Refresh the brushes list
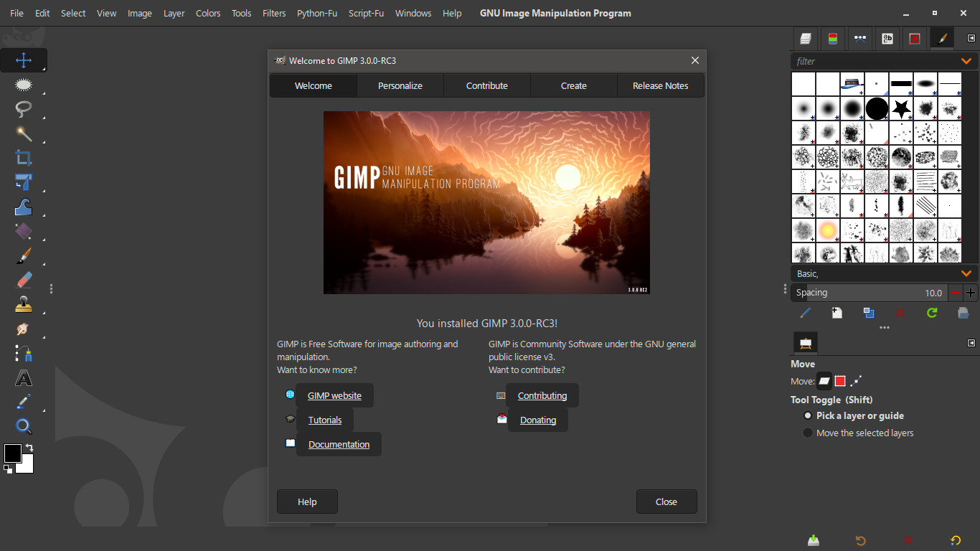The image size is (980, 551). point(932,313)
